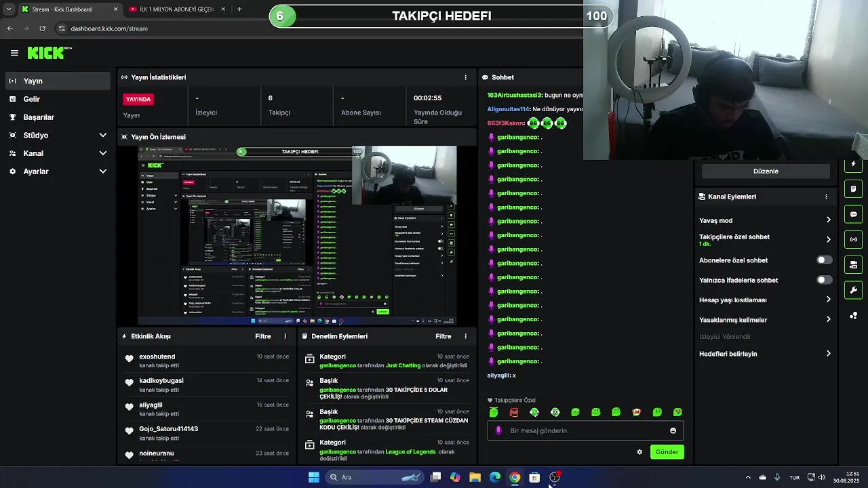Insert the first green angel emote
The image size is (868, 488).
click(494, 412)
